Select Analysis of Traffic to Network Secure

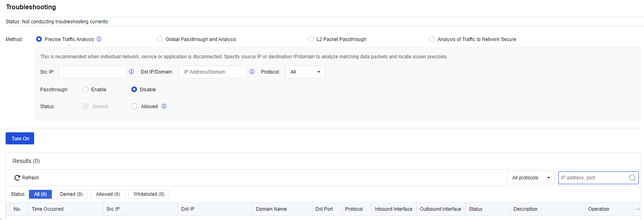(x=432, y=39)
